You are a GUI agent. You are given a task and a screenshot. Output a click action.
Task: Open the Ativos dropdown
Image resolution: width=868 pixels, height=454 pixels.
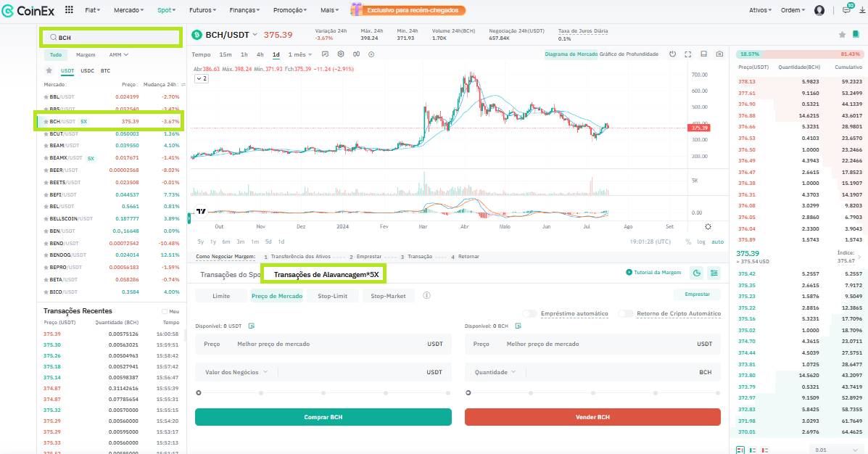tap(760, 10)
